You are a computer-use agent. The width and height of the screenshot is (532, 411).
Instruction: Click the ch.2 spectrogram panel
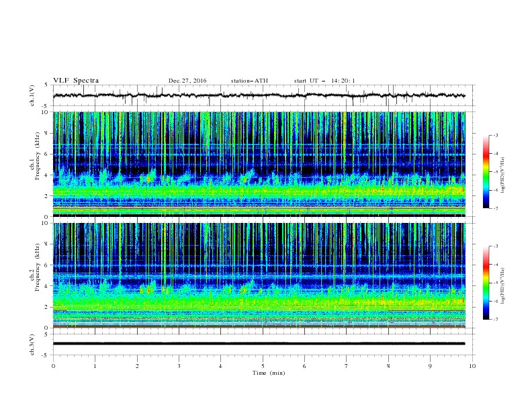[x=259, y=275]
